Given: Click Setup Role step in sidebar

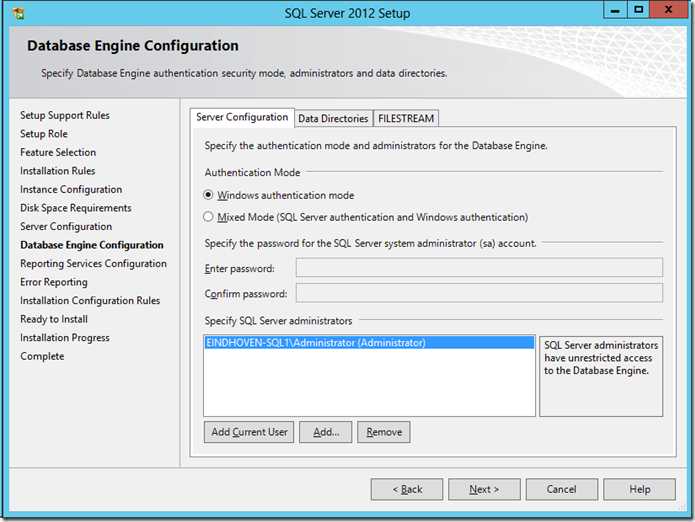Looking at the screenshot, I should [x=44, y=134].
